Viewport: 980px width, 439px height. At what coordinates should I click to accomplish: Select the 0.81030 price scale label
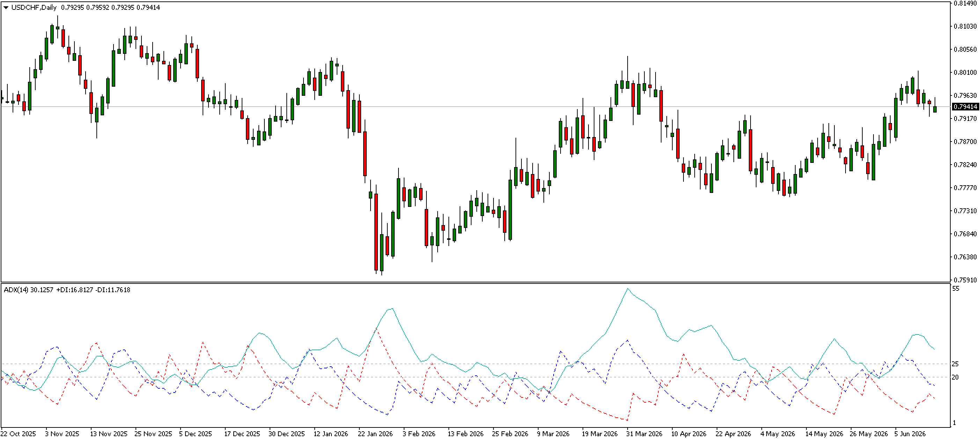coord(966,26)
